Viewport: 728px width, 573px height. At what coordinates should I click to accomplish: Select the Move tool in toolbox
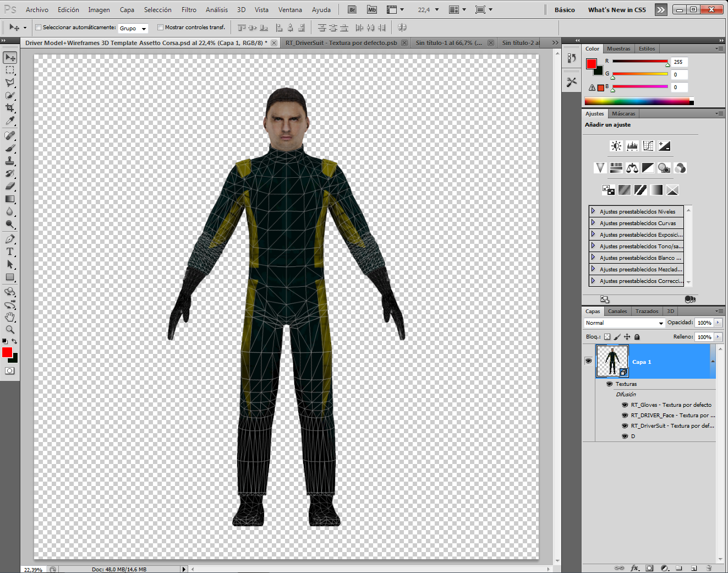(x=10, y=57)
